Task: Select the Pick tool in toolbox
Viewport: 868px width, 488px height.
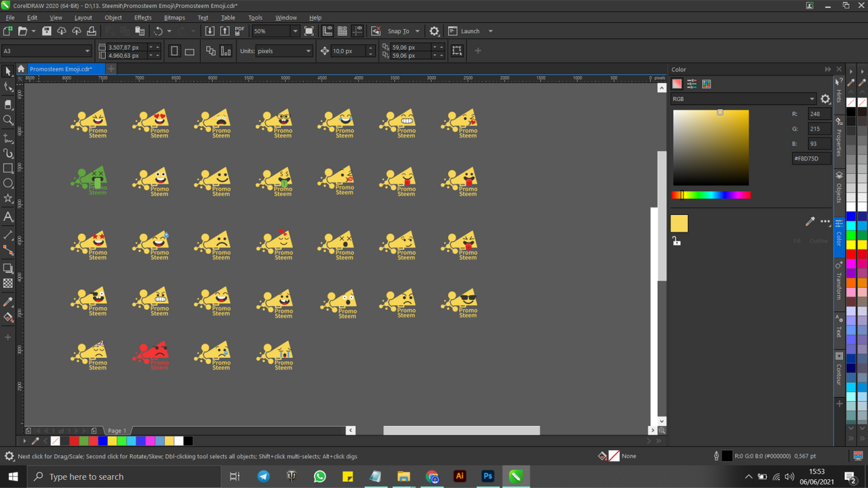Action: point(8,71)
